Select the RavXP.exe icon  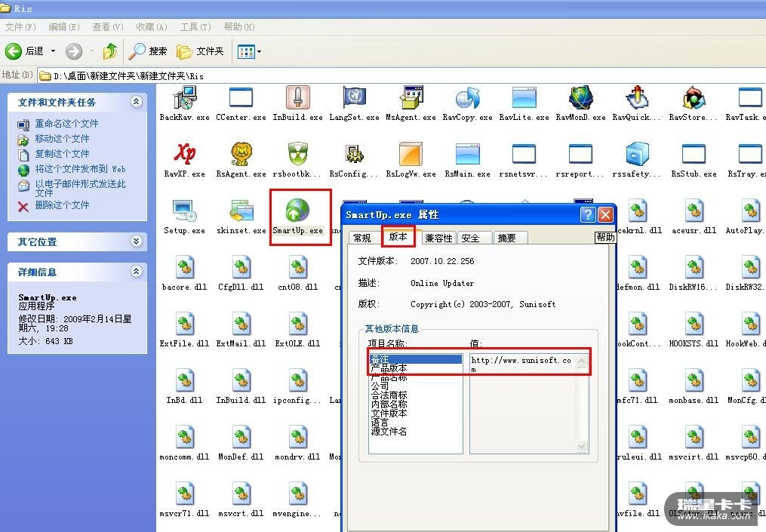[x=185, y=153]
